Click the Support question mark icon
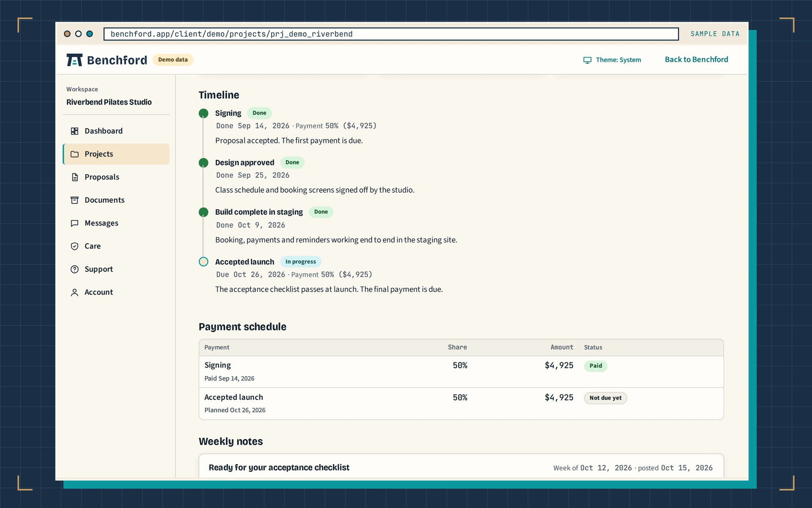This screenshot has height=508, width=812. pos(74,269)
